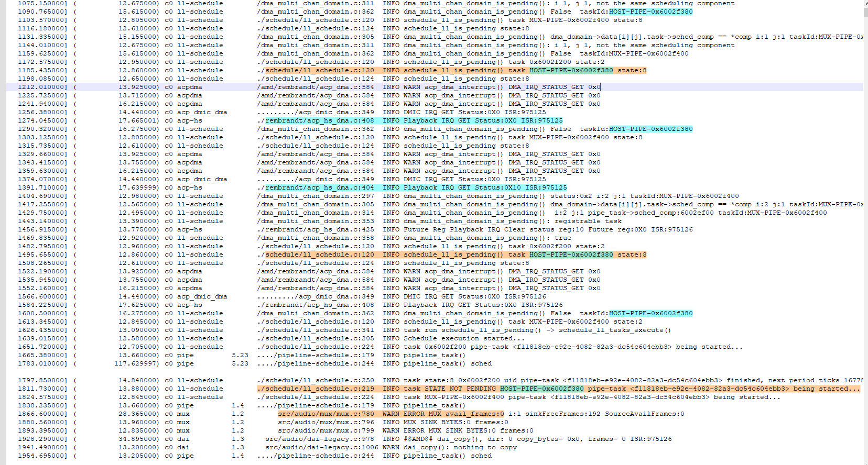Select highlighted rembrandt/acp_hs_dma.c:408 file reference
This screenshot has height=465, width=868.
320,120
